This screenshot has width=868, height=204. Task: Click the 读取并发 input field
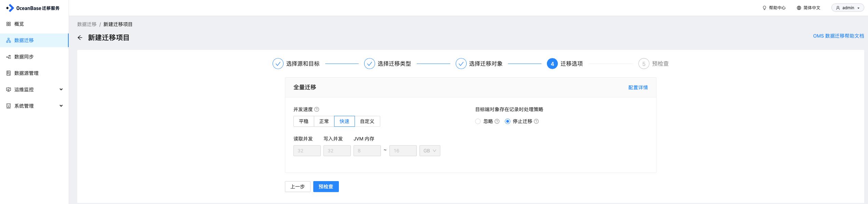[x=307, y=151]
